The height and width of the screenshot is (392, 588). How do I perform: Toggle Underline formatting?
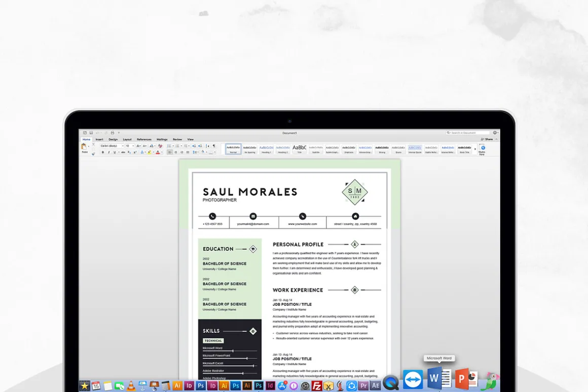pyautogui.click(x=115, y=152)
